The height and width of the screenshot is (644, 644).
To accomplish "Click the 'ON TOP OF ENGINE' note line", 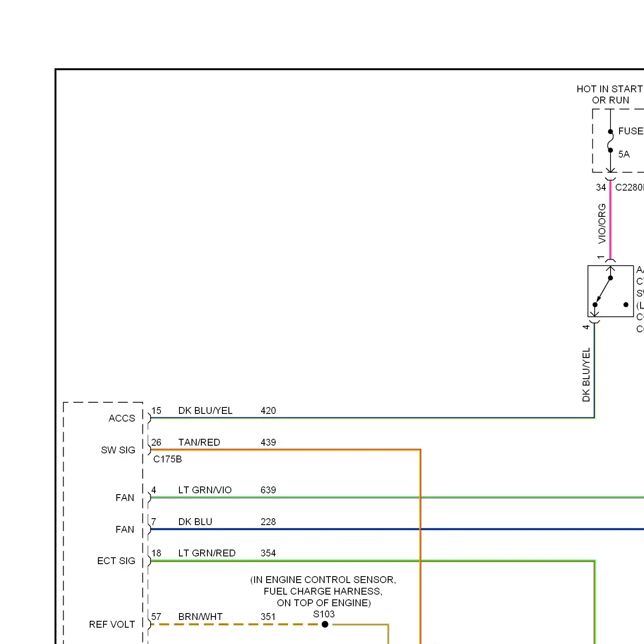I will tap(324, 603).
